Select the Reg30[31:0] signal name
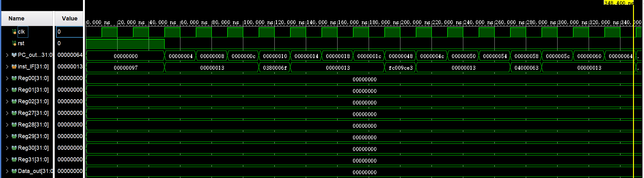 click(x=33, y=148)
